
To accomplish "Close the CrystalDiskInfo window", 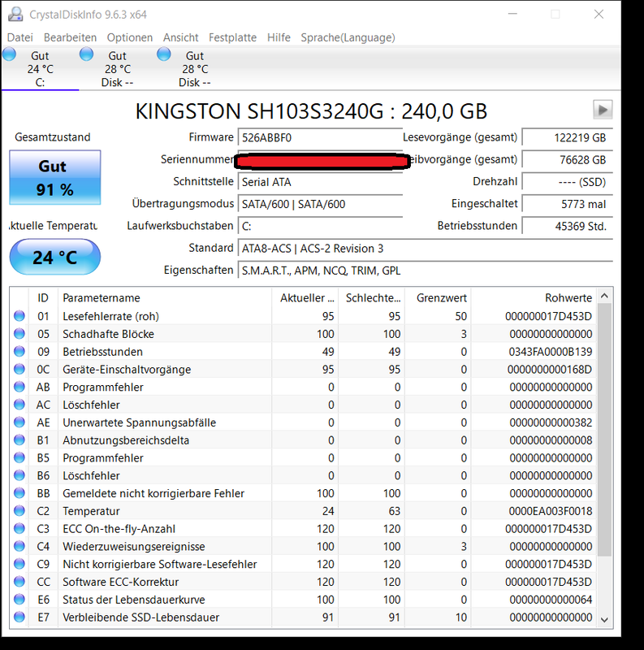I will click(x=599, y=15).
